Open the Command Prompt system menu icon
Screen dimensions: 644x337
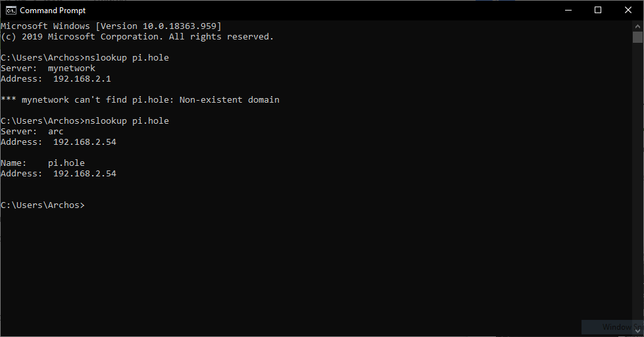(x=11, y=11)
